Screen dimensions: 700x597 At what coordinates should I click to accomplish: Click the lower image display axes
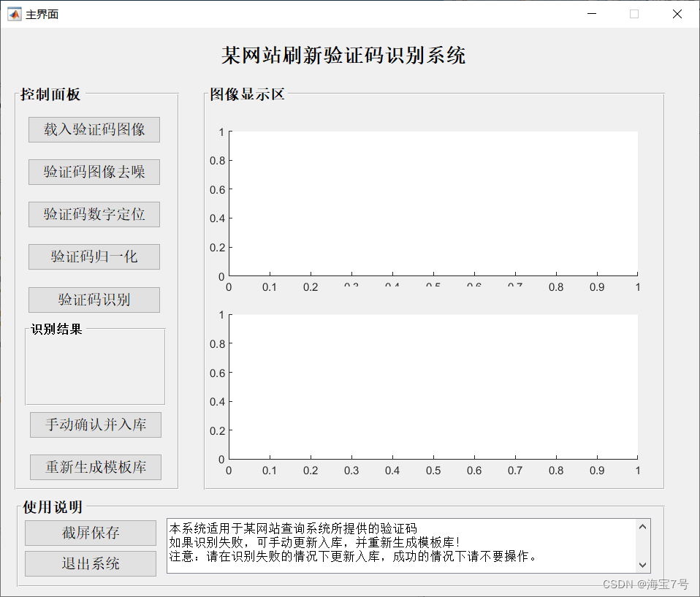pos(433,387)
